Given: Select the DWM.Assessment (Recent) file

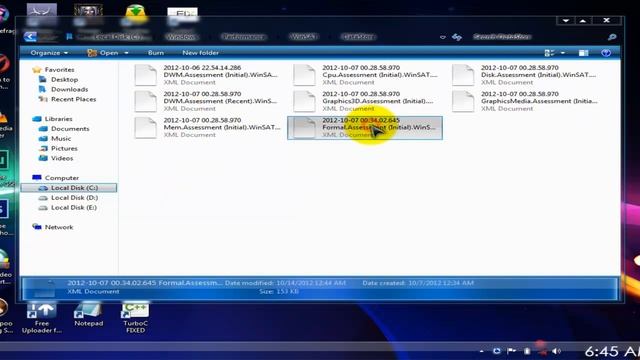Looking at the screenshot, I should click(207, 101).
